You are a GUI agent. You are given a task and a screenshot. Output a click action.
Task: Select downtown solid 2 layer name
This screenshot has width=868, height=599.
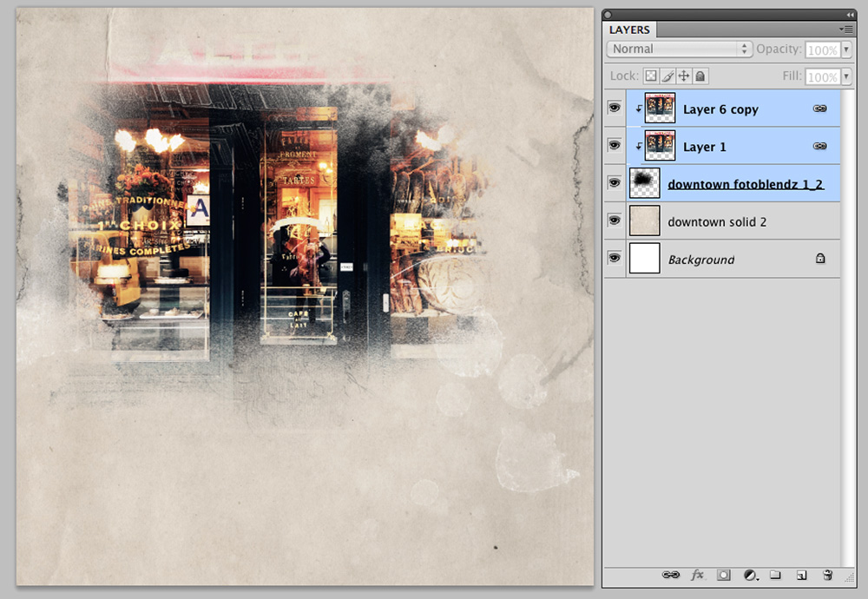[x=717, y=222]
